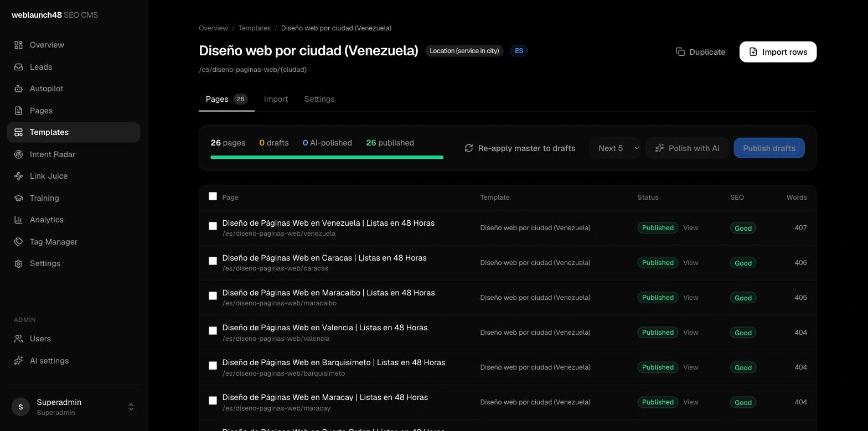Click the Duplicate button
This screenshot has height=431, width=868.
(700, 52)
